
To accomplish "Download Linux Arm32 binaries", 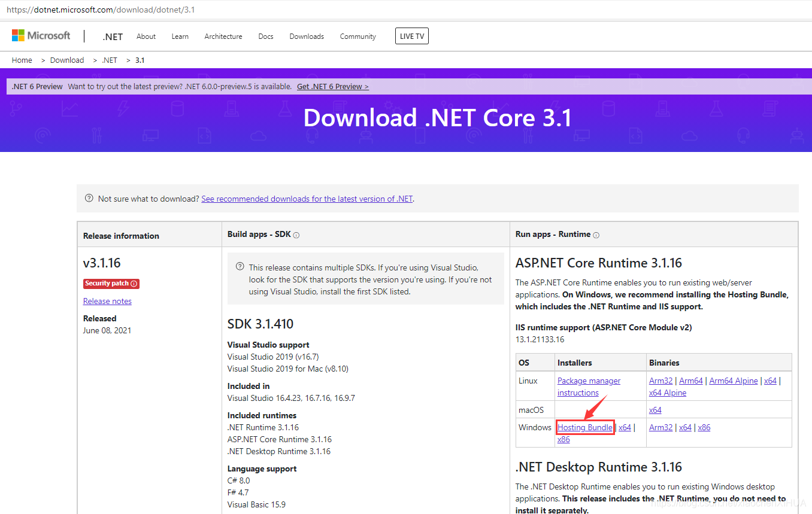I will (661, 381).
